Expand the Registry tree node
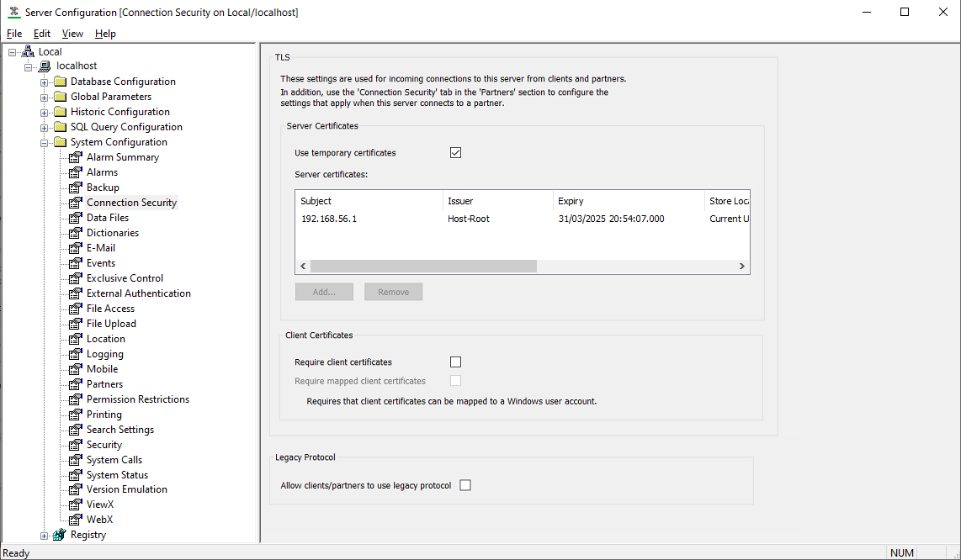This screenshot has height=560, width=961. coord(45,535)
